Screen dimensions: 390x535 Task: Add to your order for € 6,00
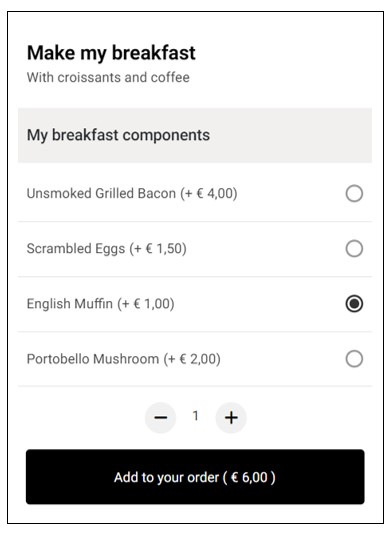click(x=195, y=477)
